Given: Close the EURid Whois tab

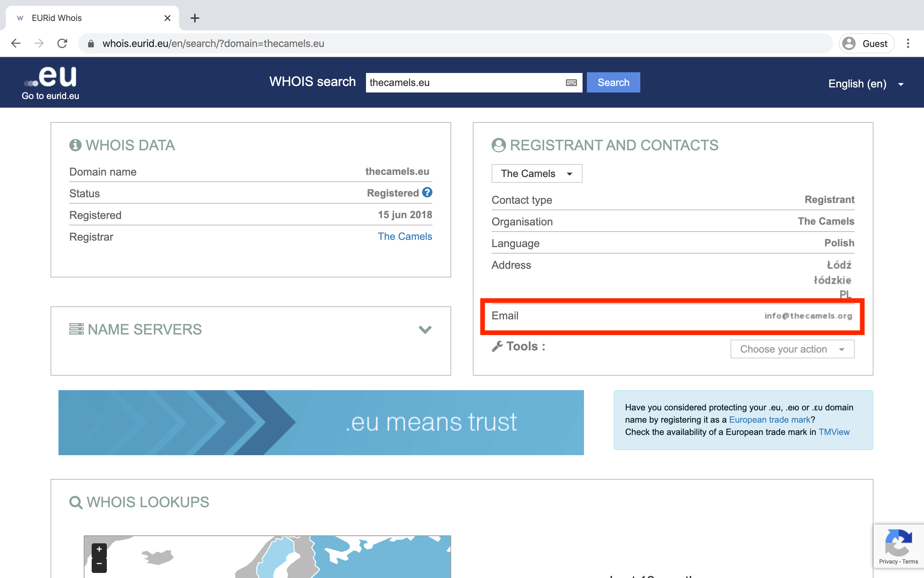Looking at the screenshot, I should coord(167,18).
